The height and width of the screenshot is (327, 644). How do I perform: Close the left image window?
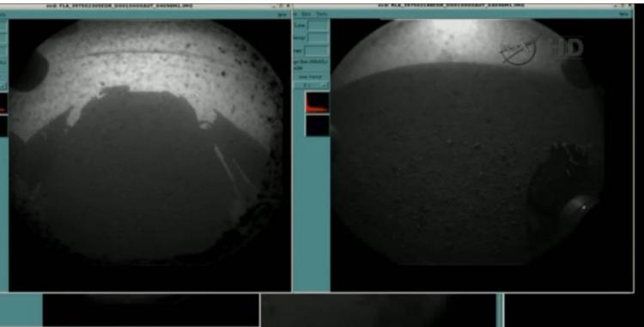pyautogui.click(x=288, y=6)
